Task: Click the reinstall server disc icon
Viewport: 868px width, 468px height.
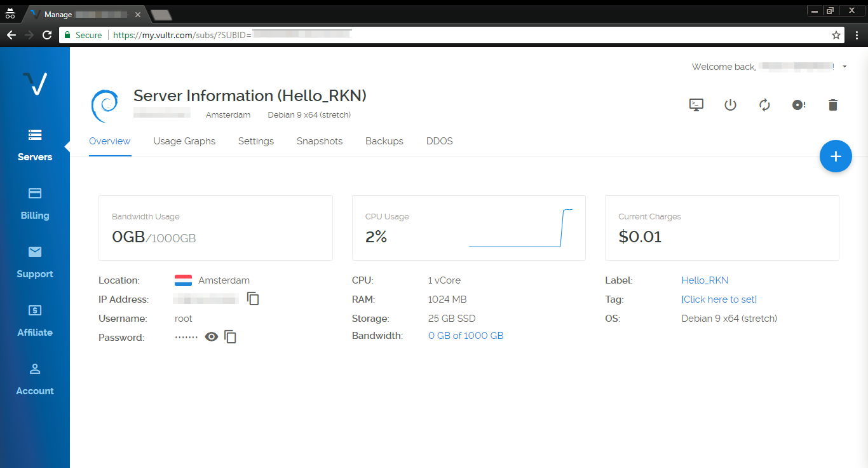Action: [799, 105]
